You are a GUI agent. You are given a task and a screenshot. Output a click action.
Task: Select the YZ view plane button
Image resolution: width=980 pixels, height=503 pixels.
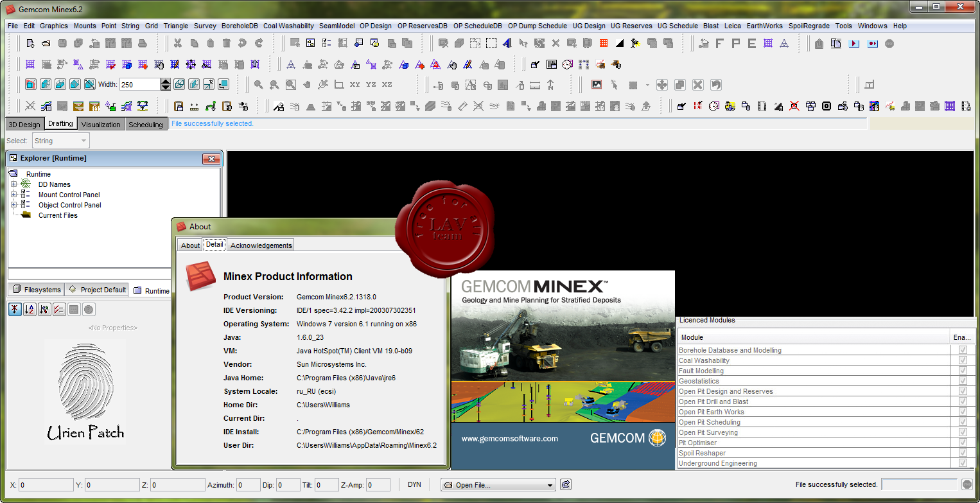pos(371,85)
